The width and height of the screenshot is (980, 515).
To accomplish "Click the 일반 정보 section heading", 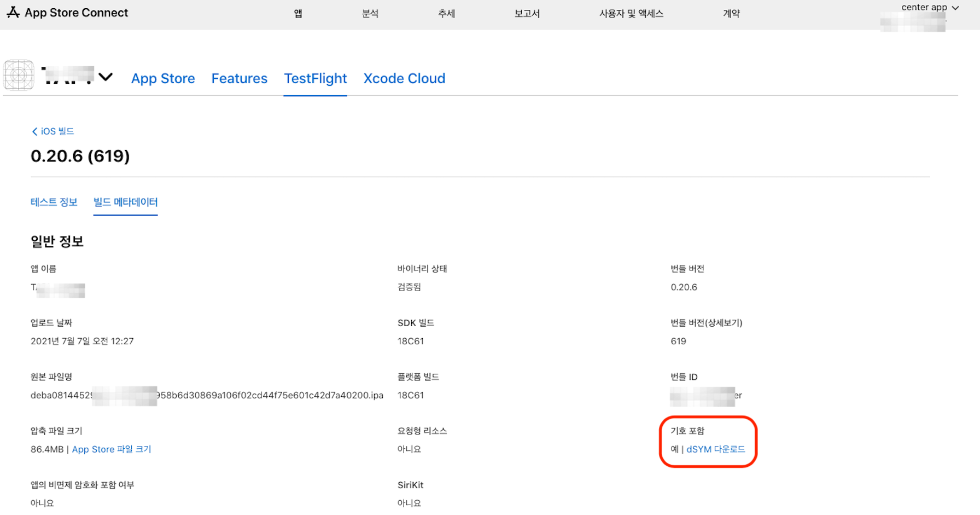I will pyautogui.click(x=57, y=241).
